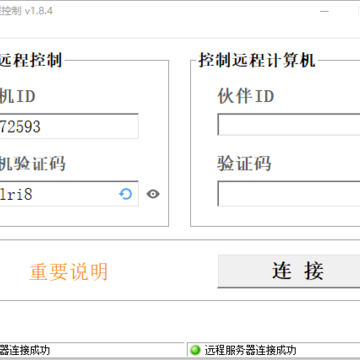360x360 pixels.
Task: Click the 连接 connect button
Action: pos(289,271)
